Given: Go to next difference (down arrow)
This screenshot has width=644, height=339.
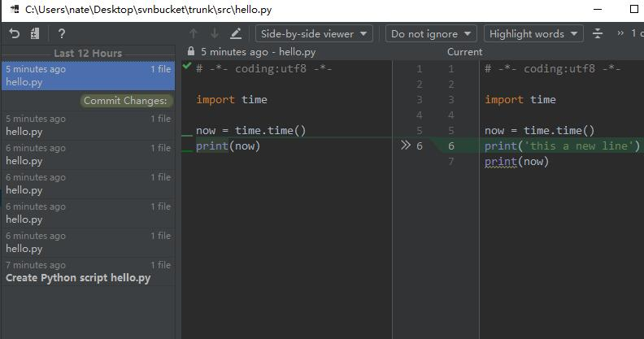Looking at the screenshot, I should (x=215, y=34).
